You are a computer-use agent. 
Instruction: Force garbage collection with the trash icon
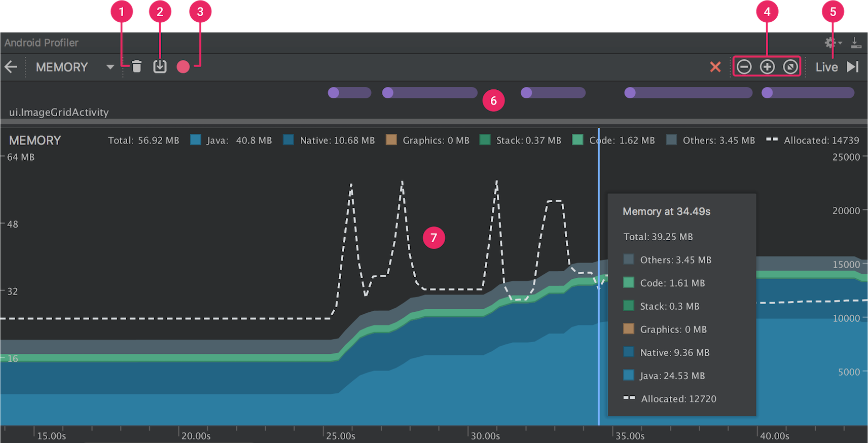pyautogui.click(x=137, y=66)
